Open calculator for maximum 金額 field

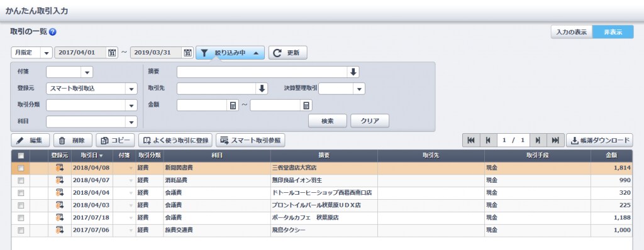tap(306, 106)
